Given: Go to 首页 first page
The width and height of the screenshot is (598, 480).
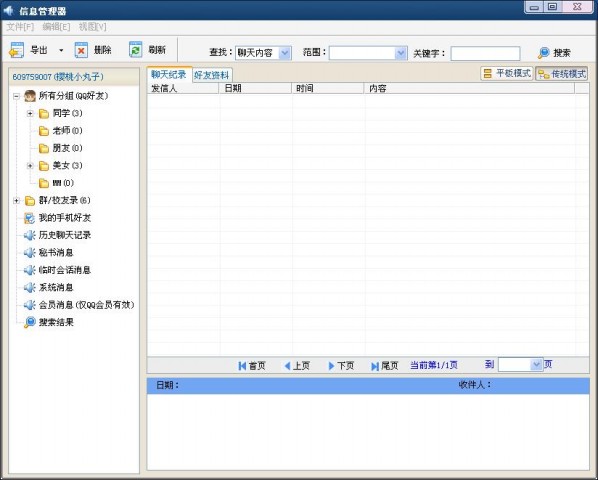Looking at the screenshot, I should pyautogui.click(x=252, y=366).
